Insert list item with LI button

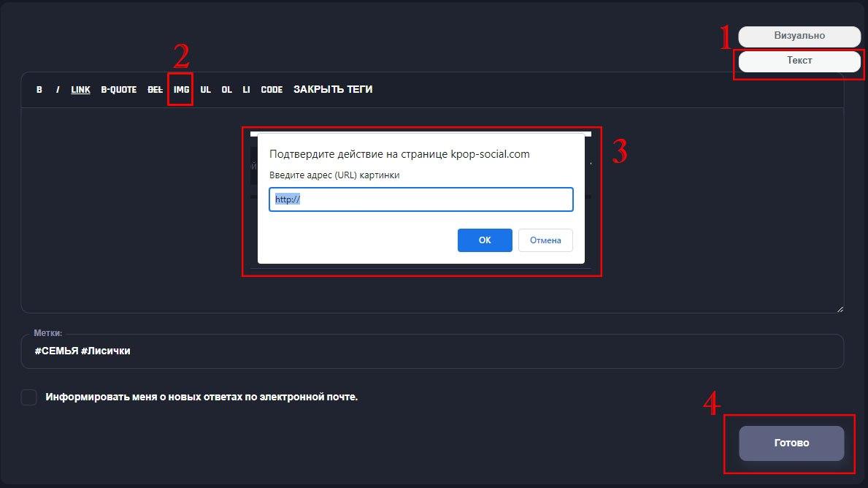tap(246, 90)
